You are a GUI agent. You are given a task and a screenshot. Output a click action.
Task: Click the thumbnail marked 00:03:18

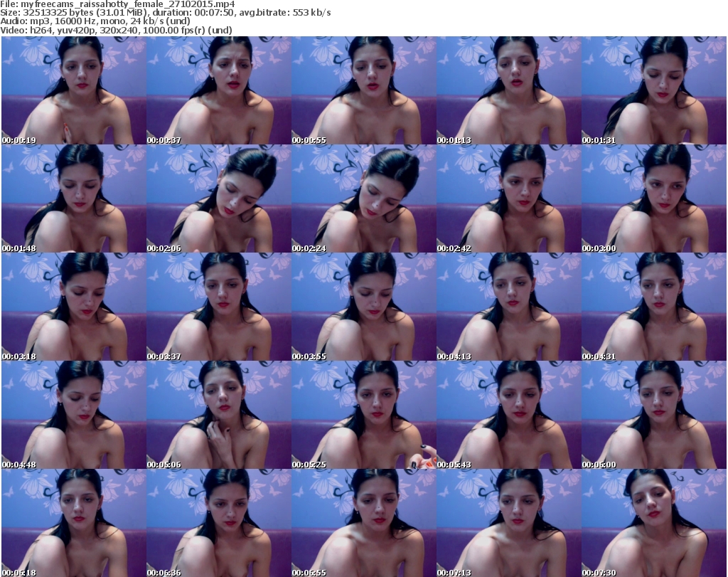74,307
